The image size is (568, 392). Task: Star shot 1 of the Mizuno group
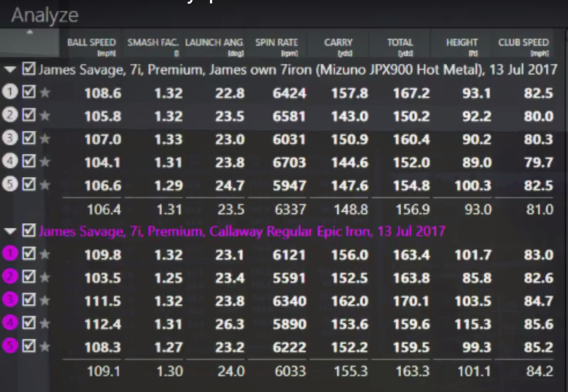tap(45, 93)
